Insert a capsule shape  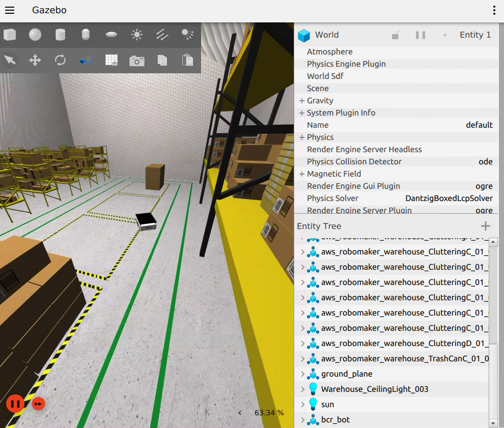coord(86,35)
